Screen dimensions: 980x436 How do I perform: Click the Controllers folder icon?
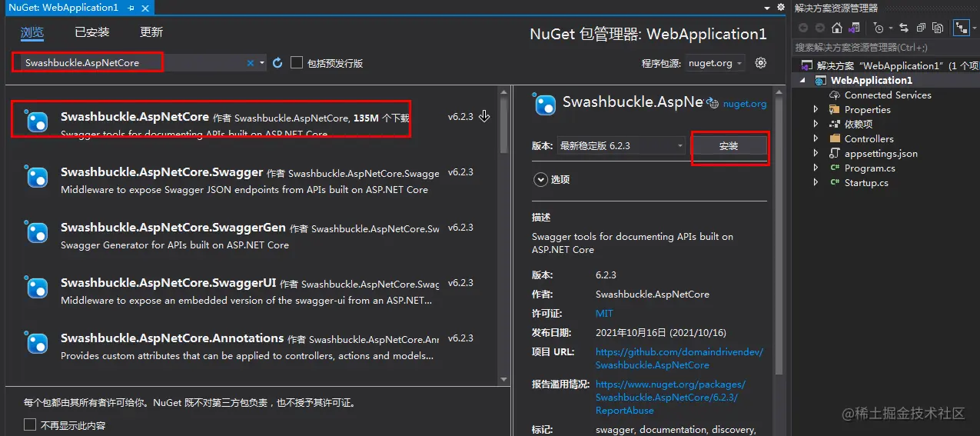point(835,139)
